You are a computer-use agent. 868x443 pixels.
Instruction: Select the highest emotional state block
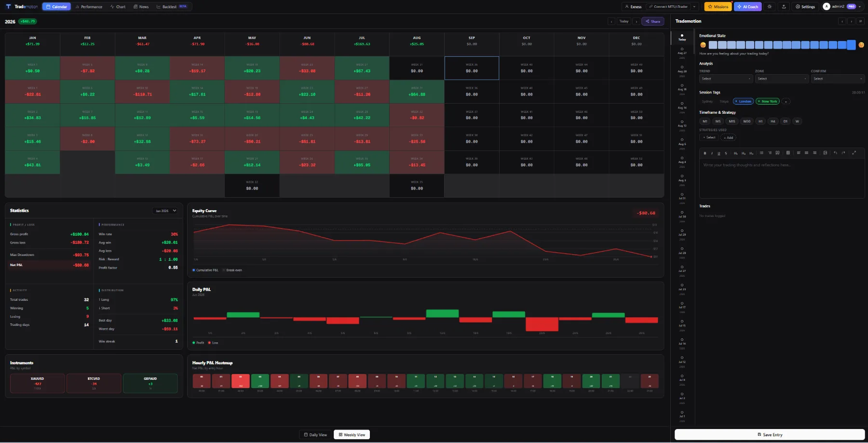coord(851,45)
